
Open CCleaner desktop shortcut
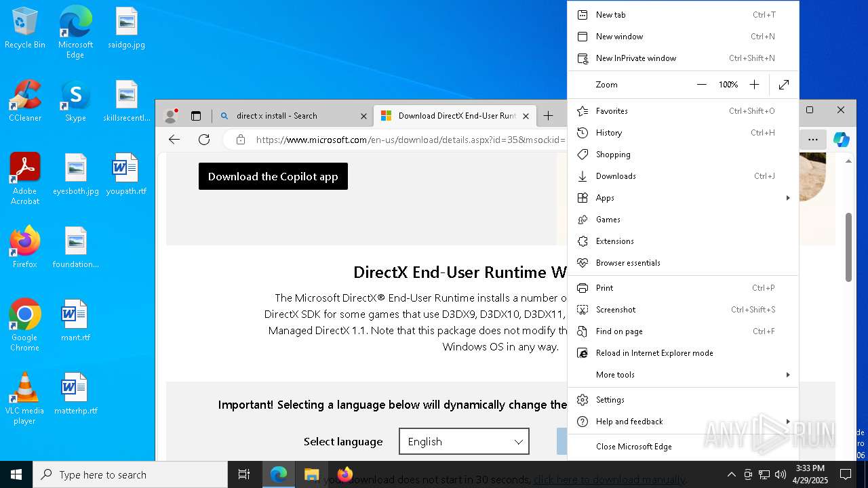point(25,101)
